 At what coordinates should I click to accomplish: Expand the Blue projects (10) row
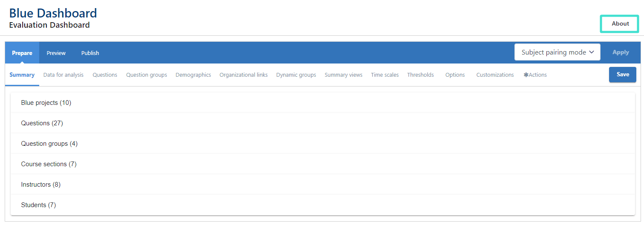coord(323,103)
